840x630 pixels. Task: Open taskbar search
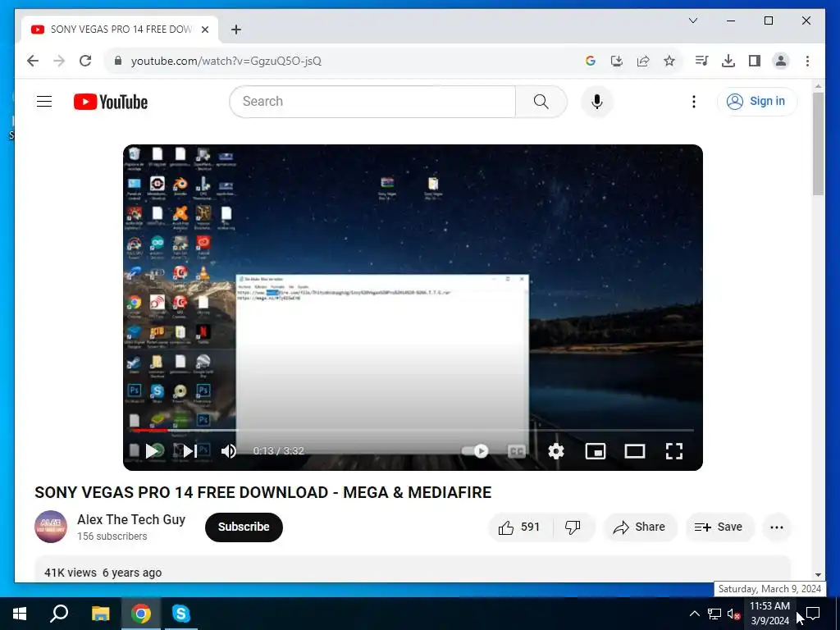coord(59,614)
